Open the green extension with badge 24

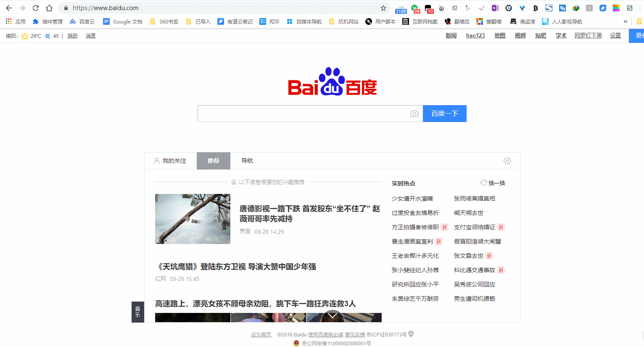tap(415, 8)
